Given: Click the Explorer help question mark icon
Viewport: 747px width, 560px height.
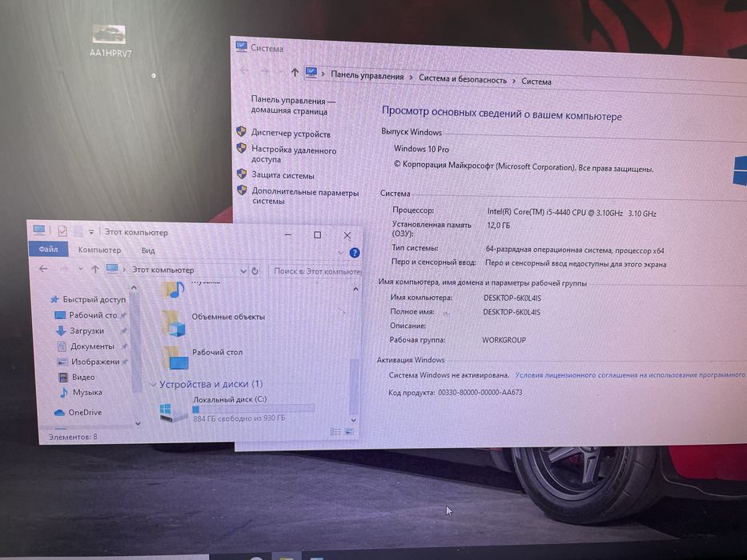Looking at the screenshot, I should [355, 253].
